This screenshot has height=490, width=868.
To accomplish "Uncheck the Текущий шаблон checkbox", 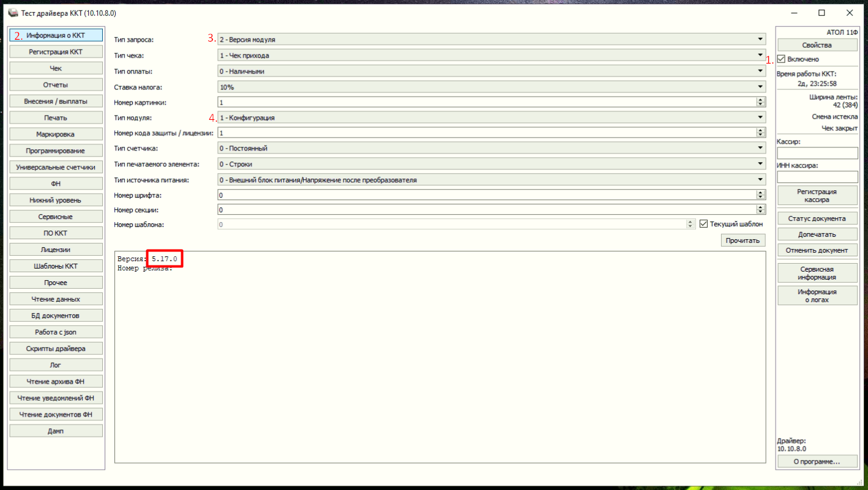I will 704,224.
